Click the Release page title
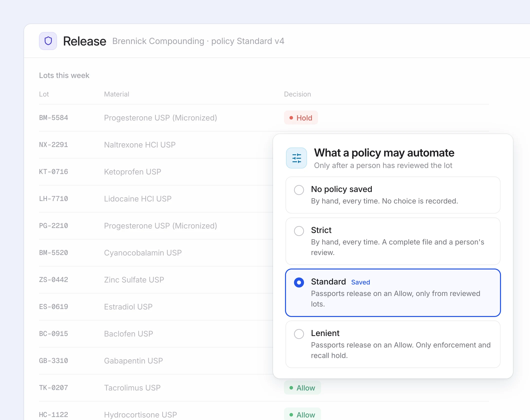This screenshot has height=420, width=530. click(85, 41)
